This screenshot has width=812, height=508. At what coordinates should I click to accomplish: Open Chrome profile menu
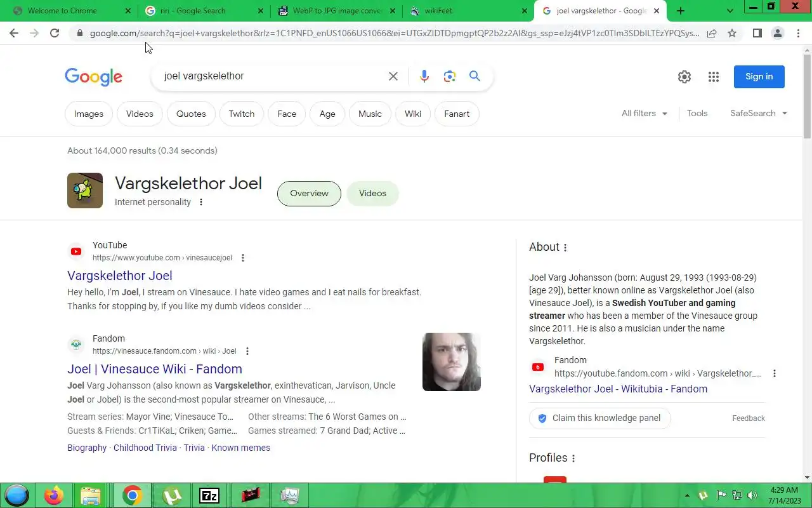tap(777, 33)
